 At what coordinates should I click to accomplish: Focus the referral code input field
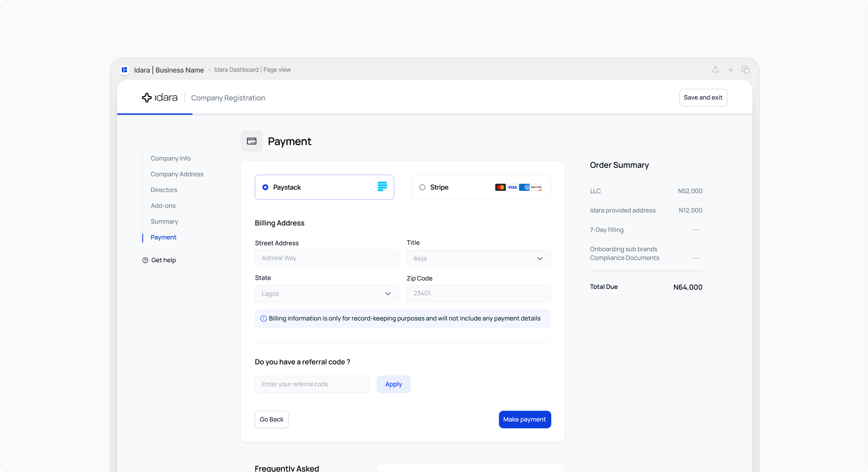[313, 384]
